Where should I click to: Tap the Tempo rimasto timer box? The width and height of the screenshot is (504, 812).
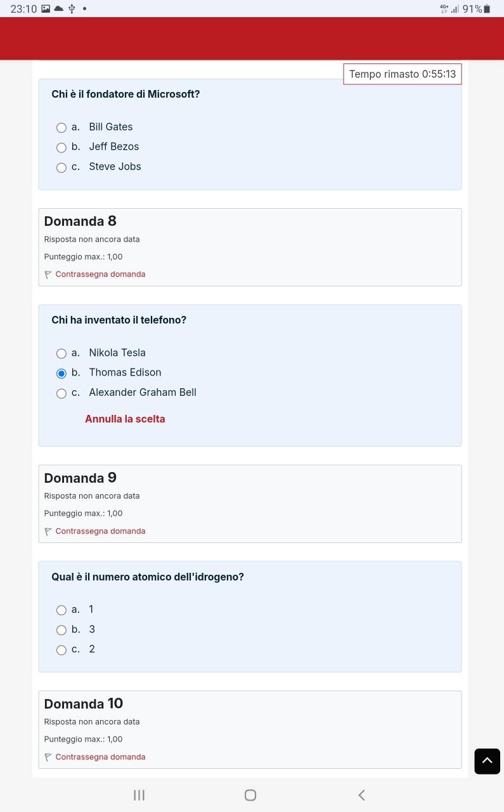[402, 74]
